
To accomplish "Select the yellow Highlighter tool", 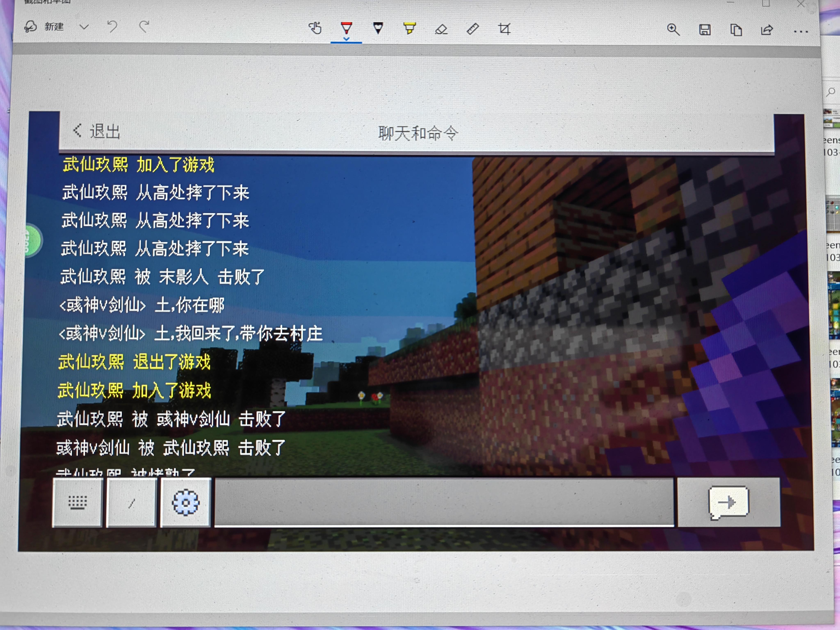I will click(409, 28).
